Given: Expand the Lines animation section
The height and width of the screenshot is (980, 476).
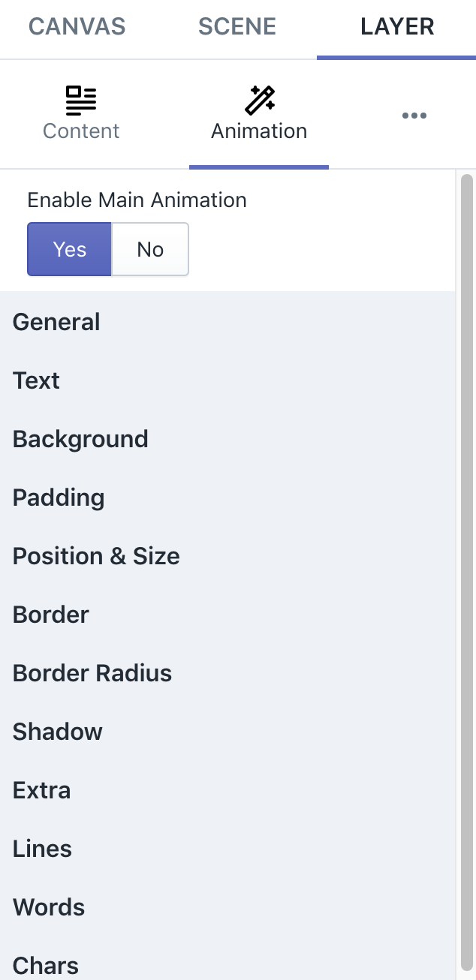Looking at the screenshot, I should pos(42,849).
